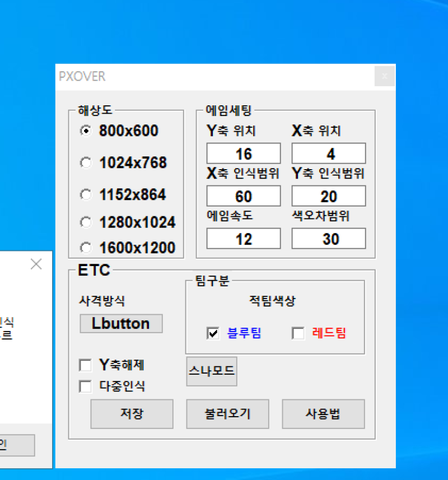Select the 800x600 resolution option
Screen dimensions: 448x480
(86, 131)
